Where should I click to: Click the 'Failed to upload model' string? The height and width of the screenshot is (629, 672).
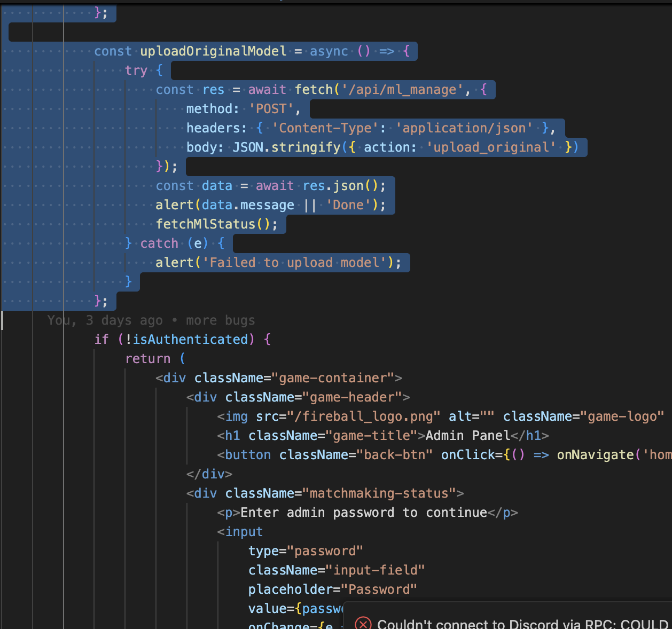click(x=294, y=263)
